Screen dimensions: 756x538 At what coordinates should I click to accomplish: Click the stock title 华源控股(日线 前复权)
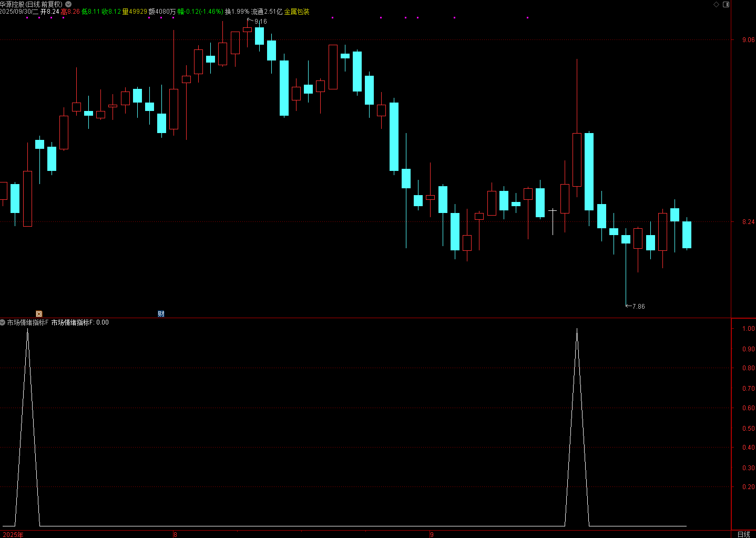pyautogui.click(x=32, y=4)
